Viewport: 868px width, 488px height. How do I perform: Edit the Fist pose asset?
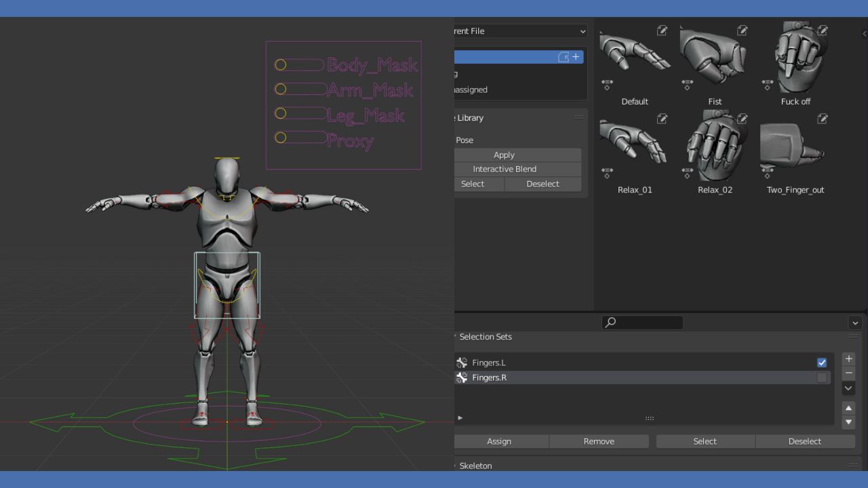(741, 30)
